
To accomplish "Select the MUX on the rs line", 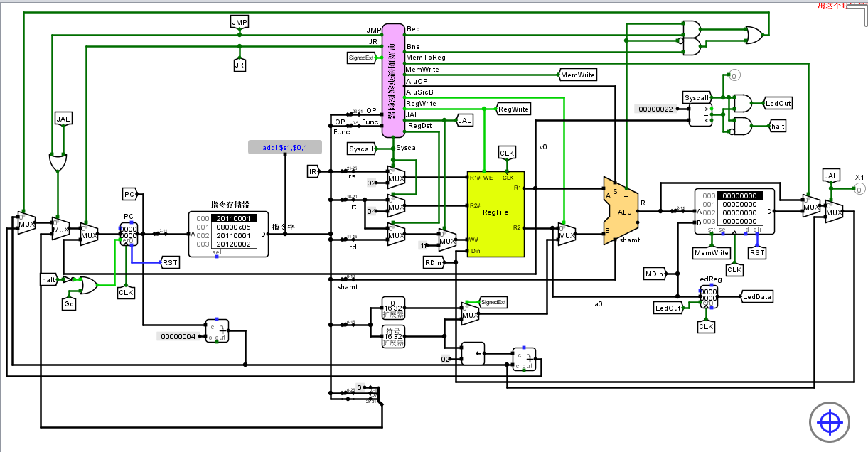I will [396, 177].
